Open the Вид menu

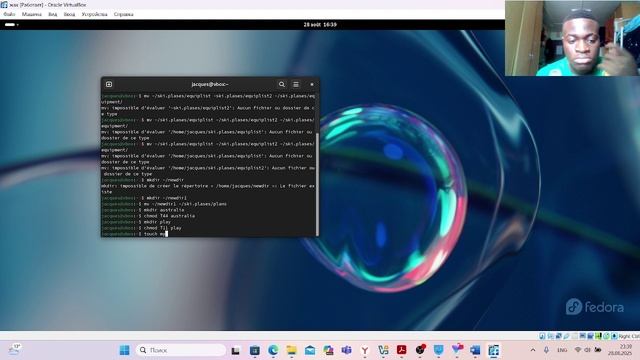coord(53,14)
